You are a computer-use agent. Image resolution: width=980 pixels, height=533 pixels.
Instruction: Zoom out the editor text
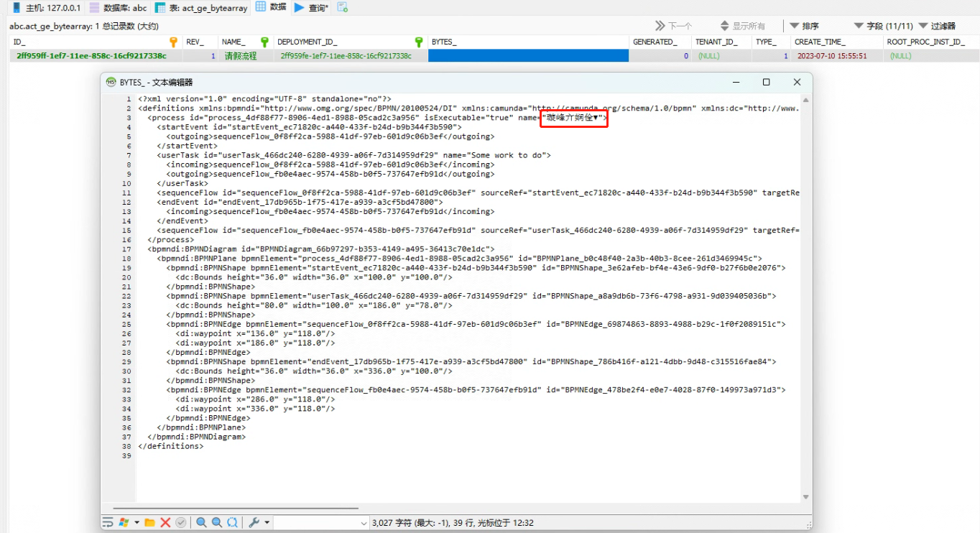point(217,522)
